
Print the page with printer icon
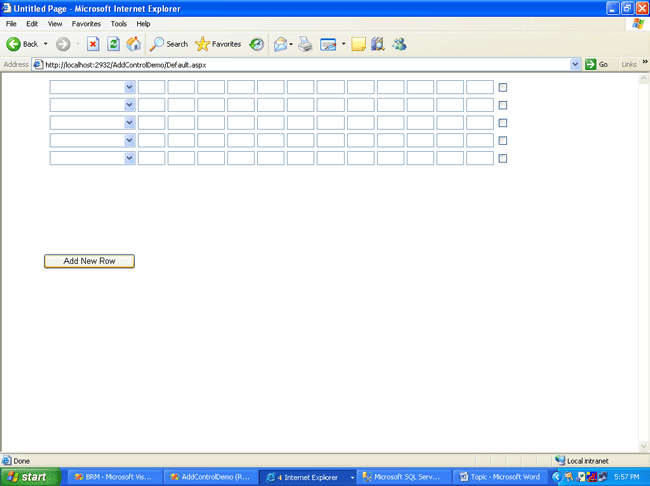coord(306,44)
